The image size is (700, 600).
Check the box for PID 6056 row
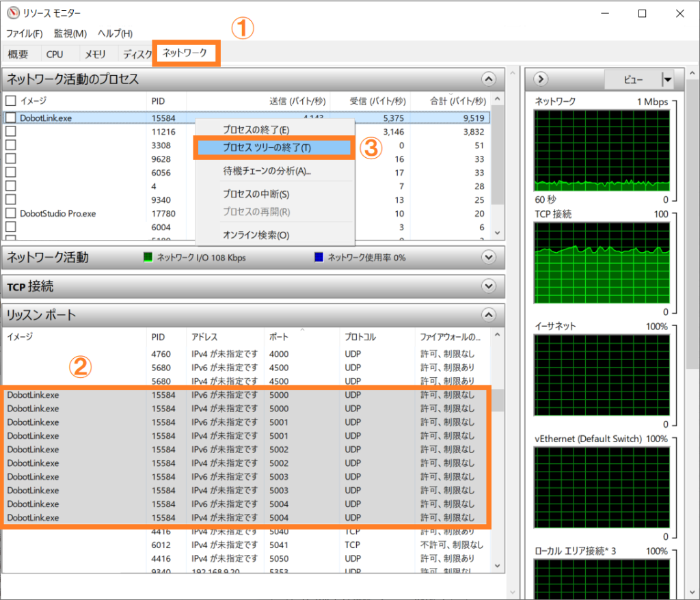(11, 172)
